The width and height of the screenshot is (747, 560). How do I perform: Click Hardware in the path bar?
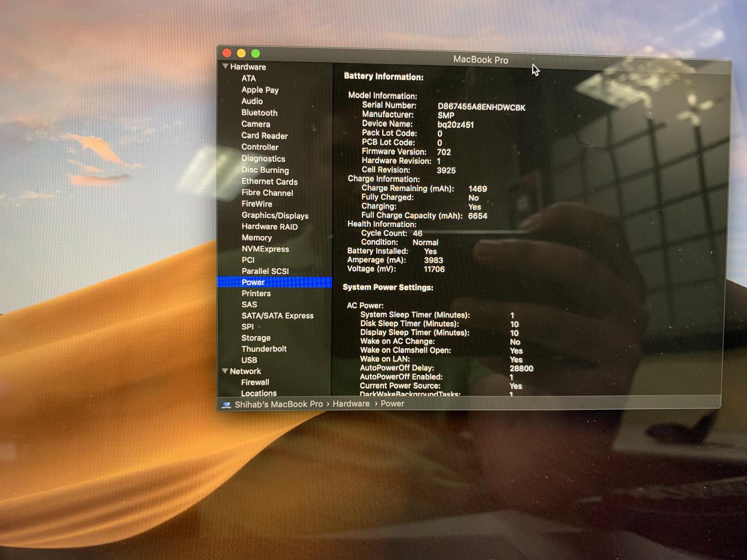(351, 403)
